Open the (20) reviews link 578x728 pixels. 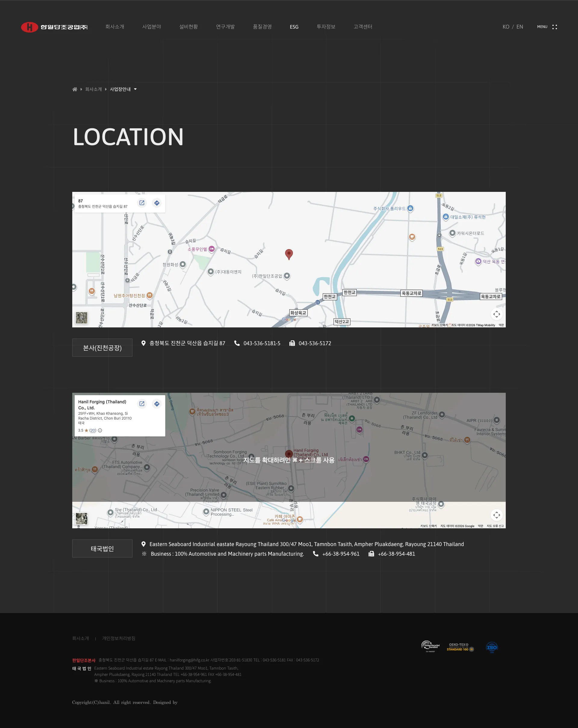pyautogui.click(x=93, y=430)
